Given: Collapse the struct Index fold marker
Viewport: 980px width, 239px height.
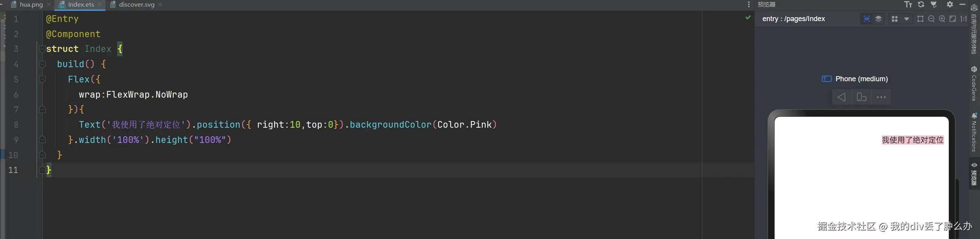Looking at the screenshot, I should [42, 49].
